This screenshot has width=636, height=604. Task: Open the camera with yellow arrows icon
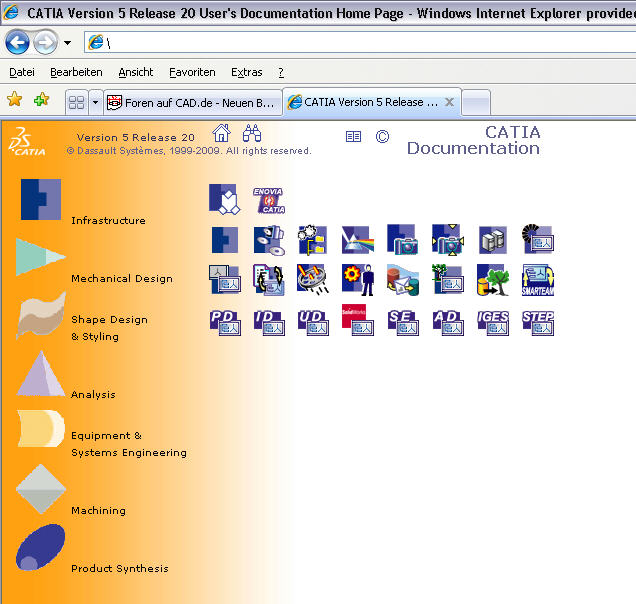[448, 240]
